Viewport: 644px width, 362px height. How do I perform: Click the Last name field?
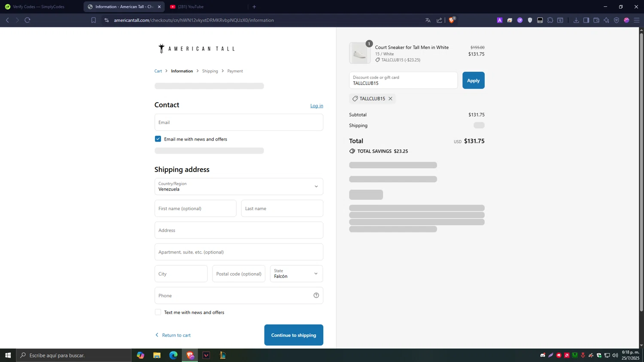(x=282, y=208)
